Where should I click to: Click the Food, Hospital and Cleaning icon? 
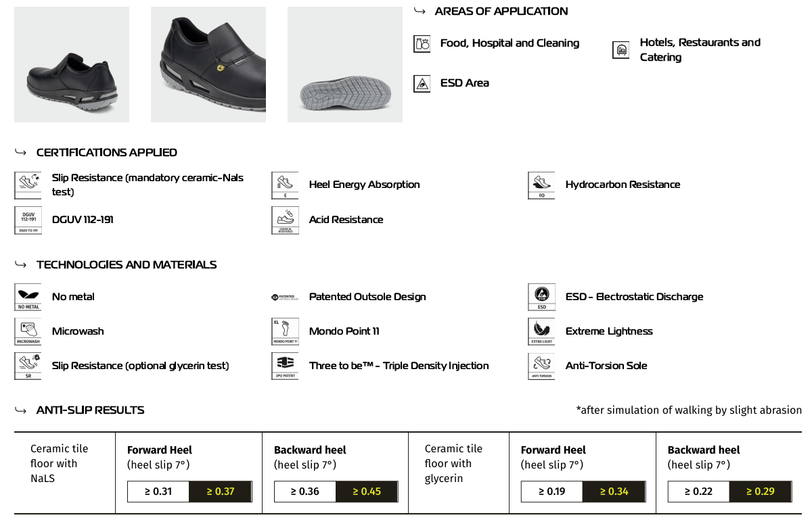pyautogui.click(x=422, y=44)
